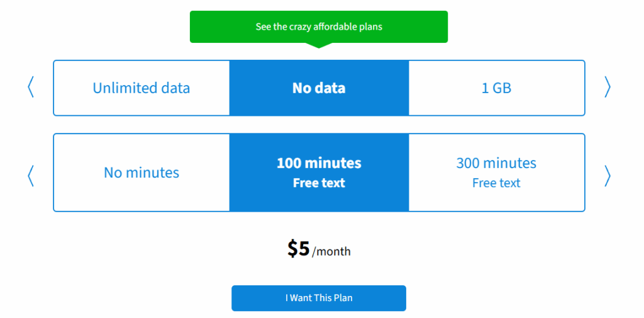Select the Unlimited data option
This screenshot has width=644, height=318.
click(141, 88)
